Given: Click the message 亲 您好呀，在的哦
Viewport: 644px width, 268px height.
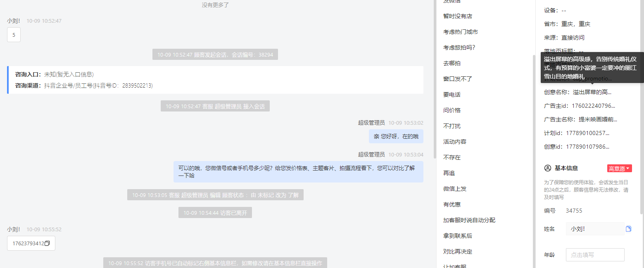Looking at the screenshot, I should [396, 136].
